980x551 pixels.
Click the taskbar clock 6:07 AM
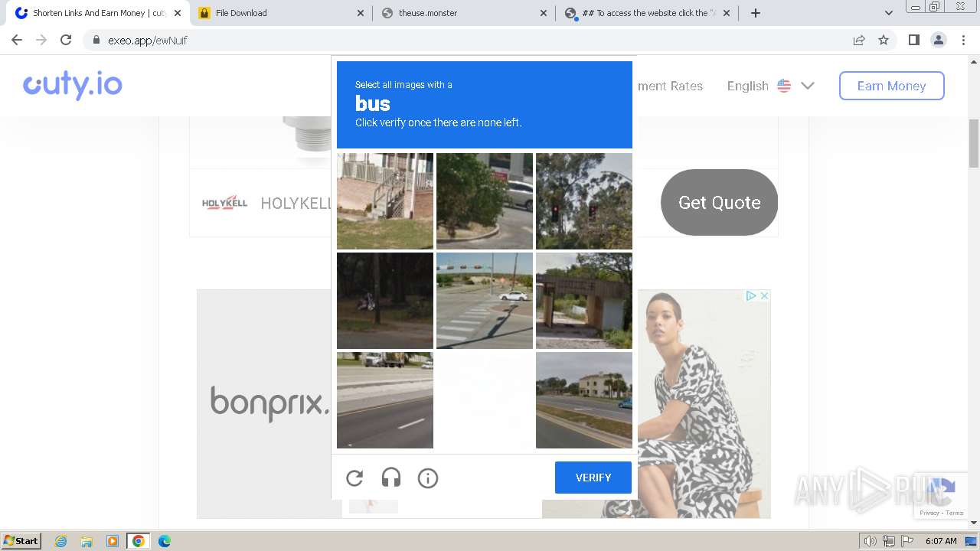click(941, 541)
